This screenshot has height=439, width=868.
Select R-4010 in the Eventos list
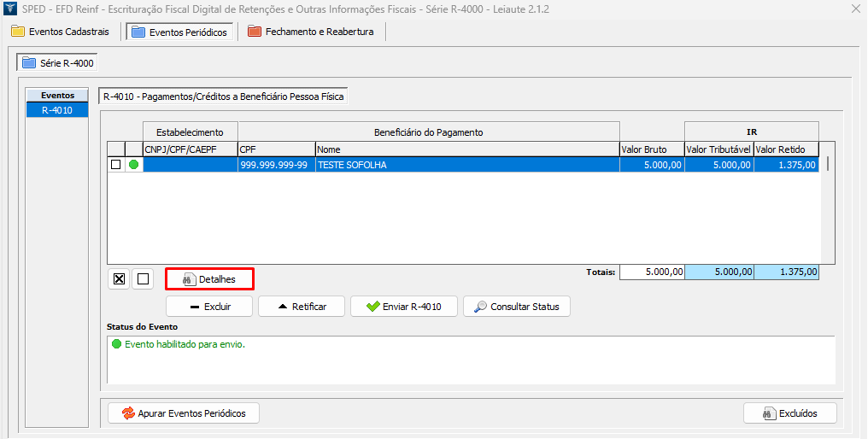(x=57, y=110)
